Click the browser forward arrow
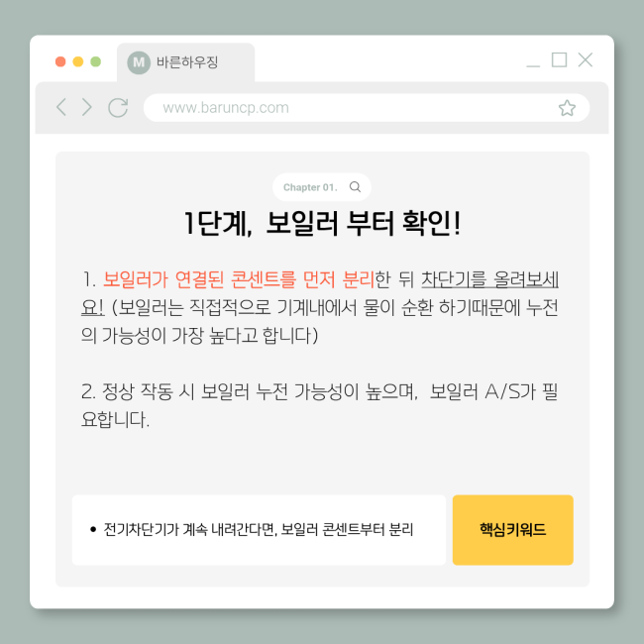The image size is (644, 644). coord(86,107)
